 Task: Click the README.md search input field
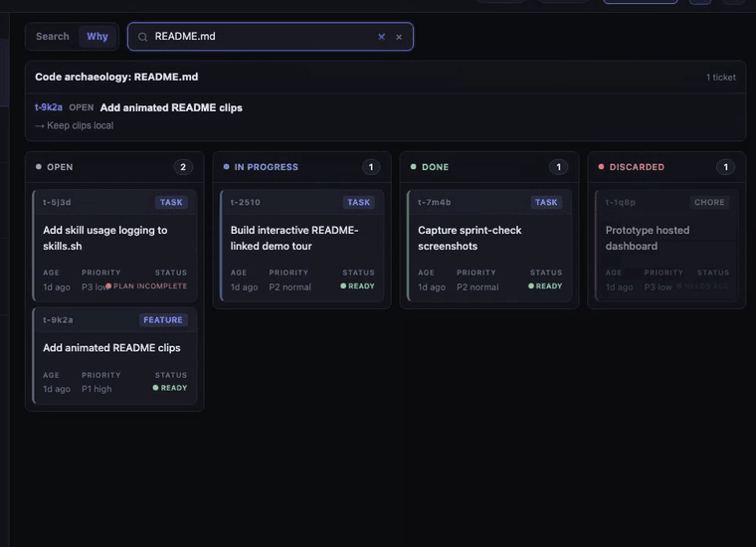pyautogui.click(x=270, y=37)
